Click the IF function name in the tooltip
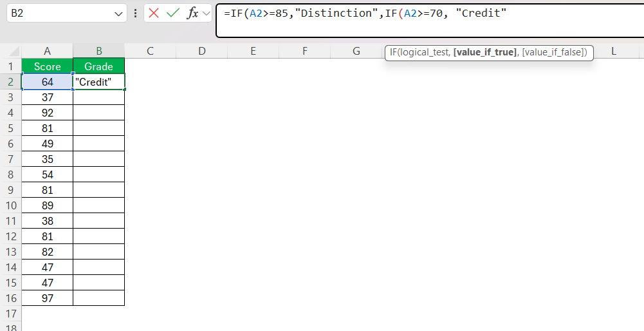Viewport: 644px width, 331px height. click(x=393, y=53)
